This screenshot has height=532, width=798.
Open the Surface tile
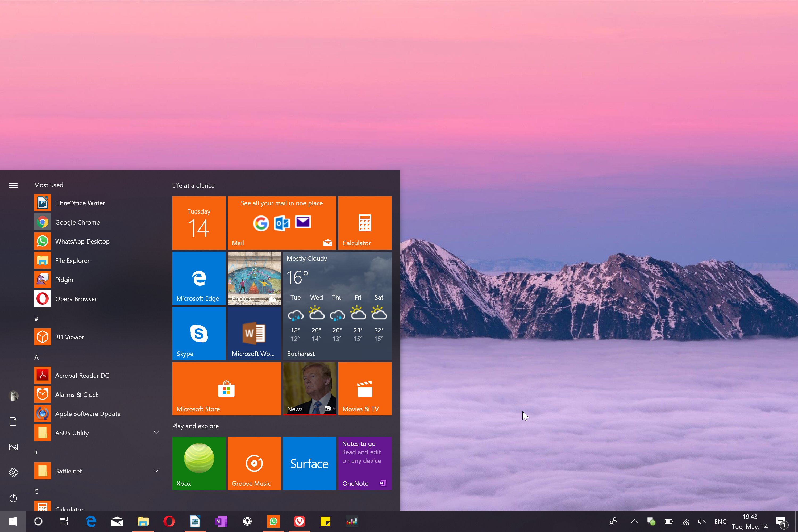(x=309, y=463)
